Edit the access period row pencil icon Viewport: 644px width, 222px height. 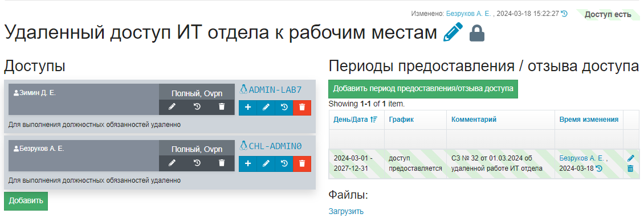(631, 158)
